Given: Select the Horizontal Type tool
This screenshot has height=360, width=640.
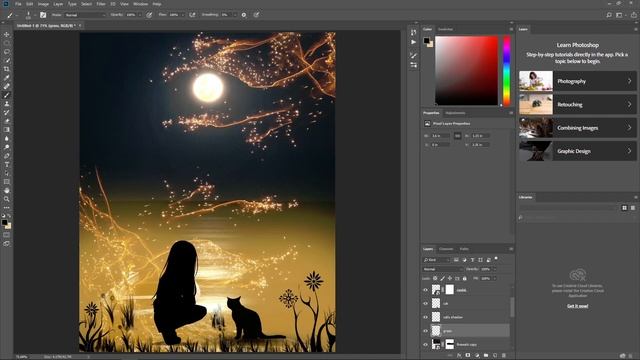Looking at the screenshot, I should 7,164.
